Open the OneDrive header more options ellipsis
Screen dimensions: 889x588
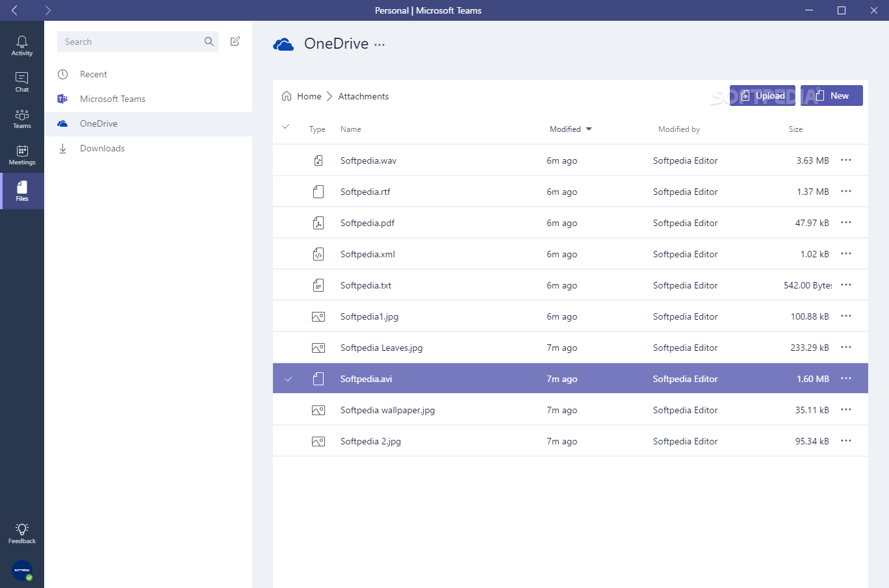point(380,45)
